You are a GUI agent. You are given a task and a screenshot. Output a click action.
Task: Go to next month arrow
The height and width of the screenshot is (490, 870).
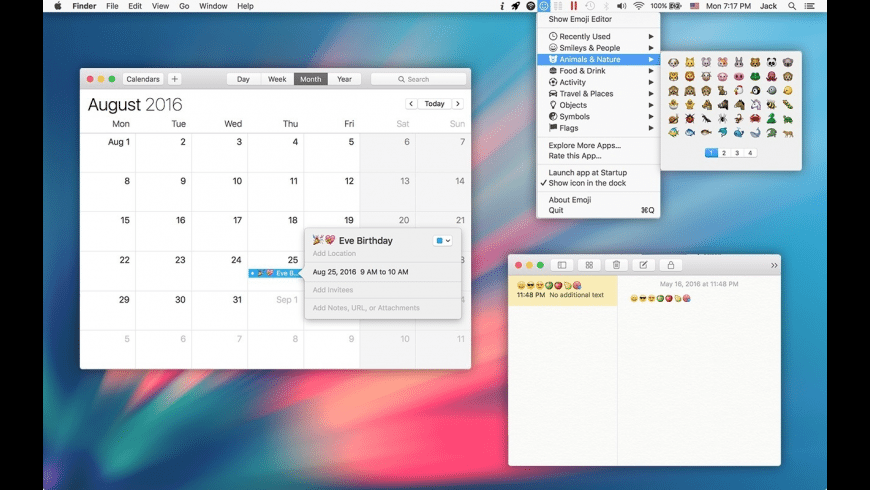coord(458,104)
